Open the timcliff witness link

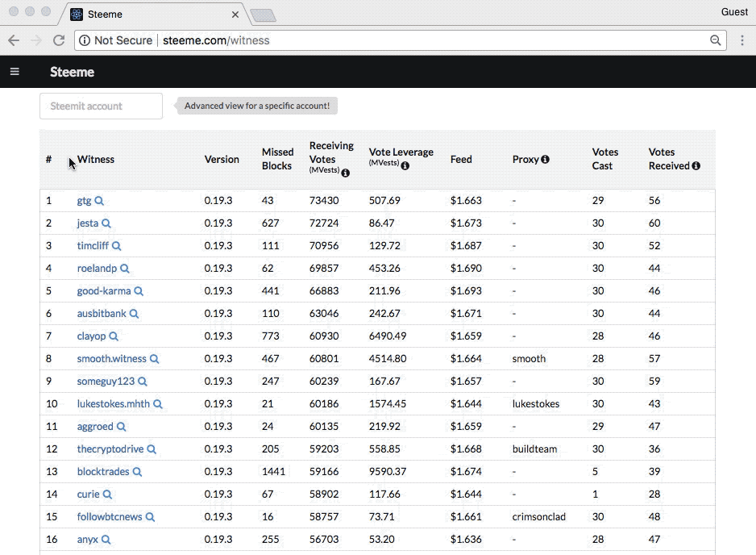pyautogui.click(x=93, y=246)
